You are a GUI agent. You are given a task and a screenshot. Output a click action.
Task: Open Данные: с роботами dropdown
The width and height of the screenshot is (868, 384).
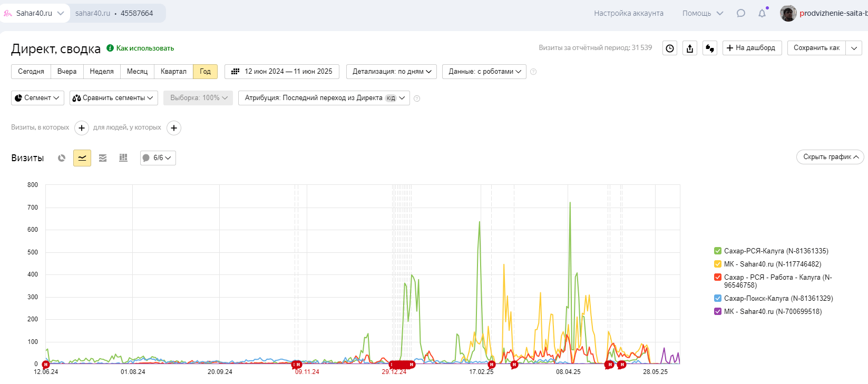[x=484, y=72]
